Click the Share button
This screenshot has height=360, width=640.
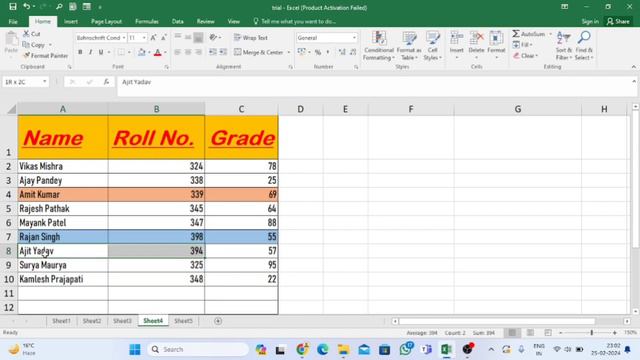click(x=618, y=21)
